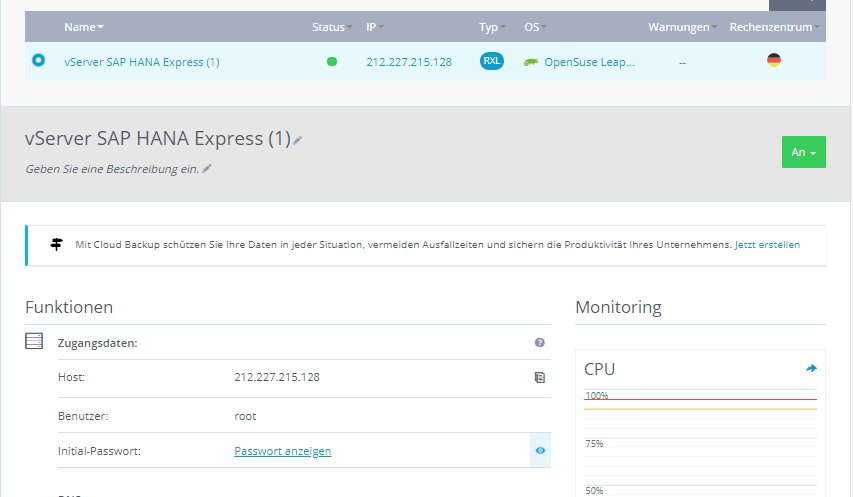Screen dimensions: 853x497
Task: Sort the table by IP column
Action: [374, 27]
